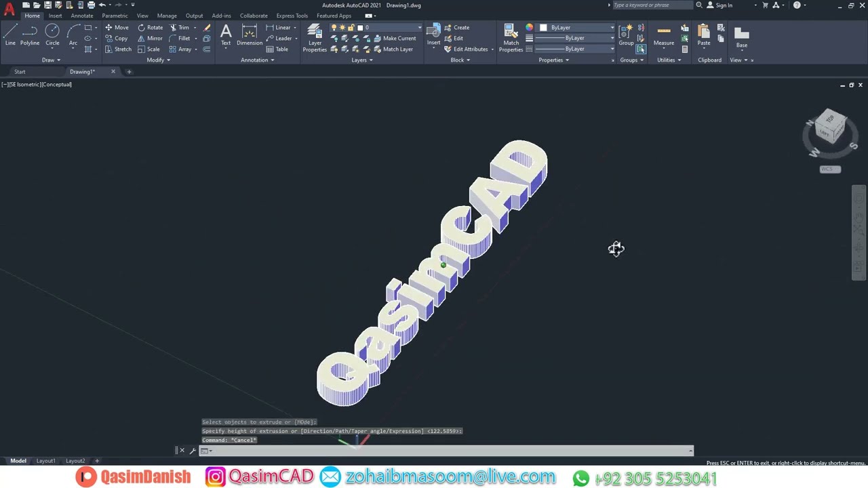This screenshot has width=868, height=488.
Task: Open the Home ribbon tab
Action: coord(32,16)
